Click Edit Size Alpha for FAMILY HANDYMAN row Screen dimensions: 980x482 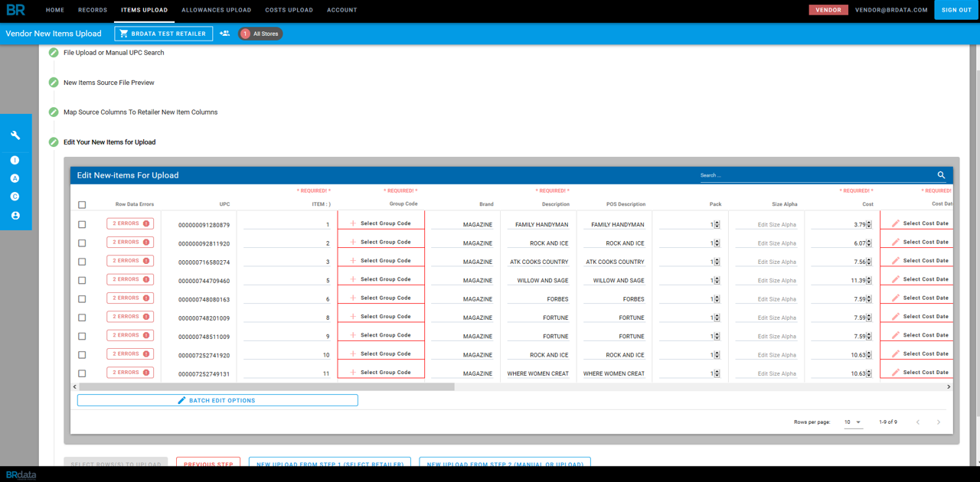point(766,225)
